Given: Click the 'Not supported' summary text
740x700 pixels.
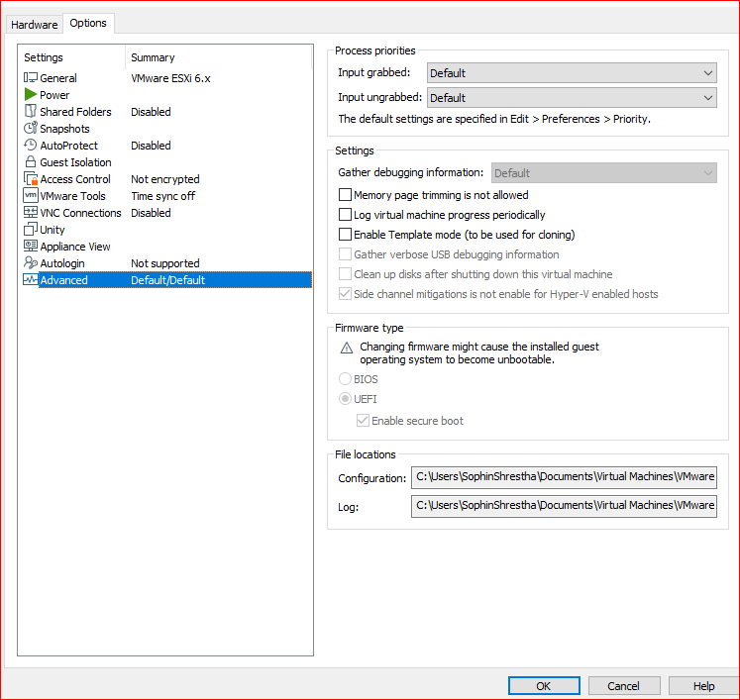Looking at the screenshot, I should click(x=165, y=263).
